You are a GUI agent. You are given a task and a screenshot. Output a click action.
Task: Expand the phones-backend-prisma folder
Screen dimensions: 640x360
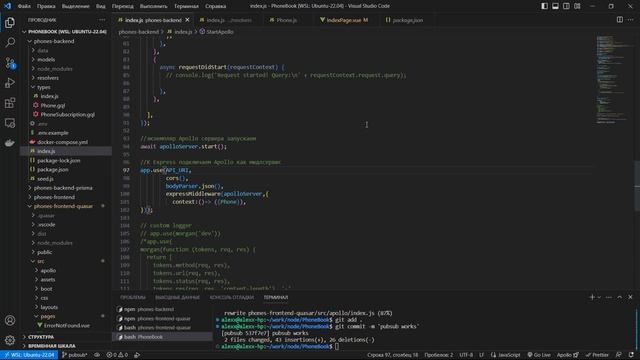(63, 188)
